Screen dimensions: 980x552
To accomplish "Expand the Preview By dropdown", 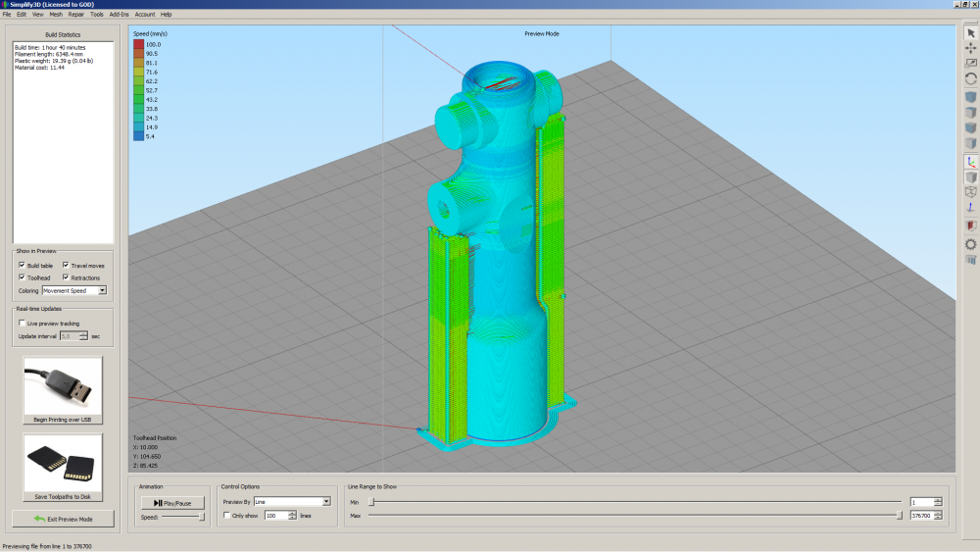I will click(292, 501).
